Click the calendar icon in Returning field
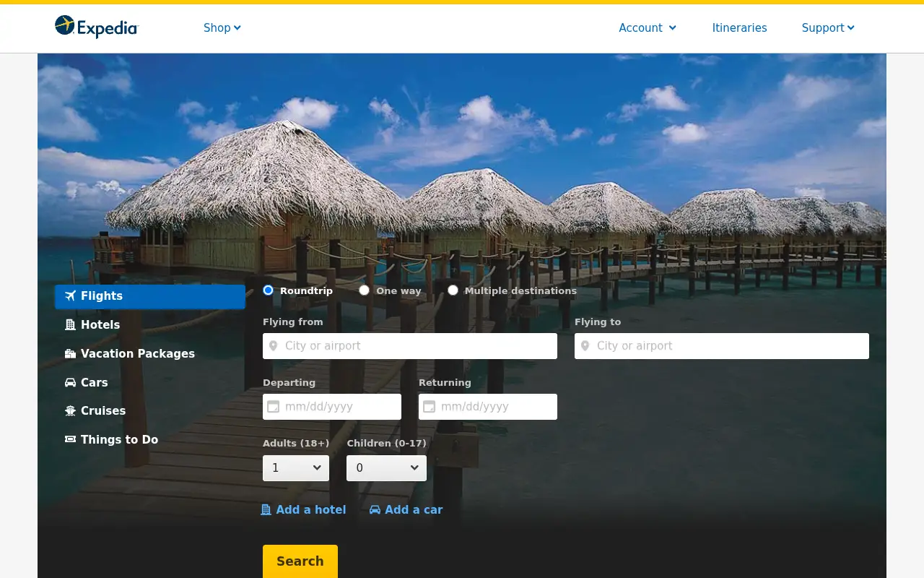 tap(429, 407)
